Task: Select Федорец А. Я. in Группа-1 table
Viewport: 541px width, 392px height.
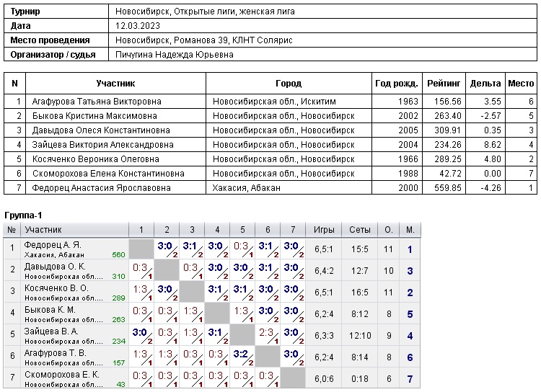Action: coord(53,245)
